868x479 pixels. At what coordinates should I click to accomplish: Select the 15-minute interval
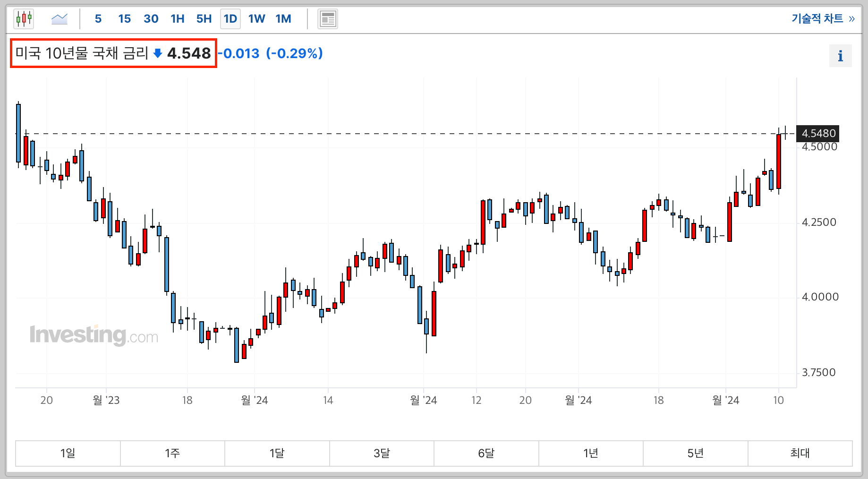pyautogui.click(x=124, y=19)
